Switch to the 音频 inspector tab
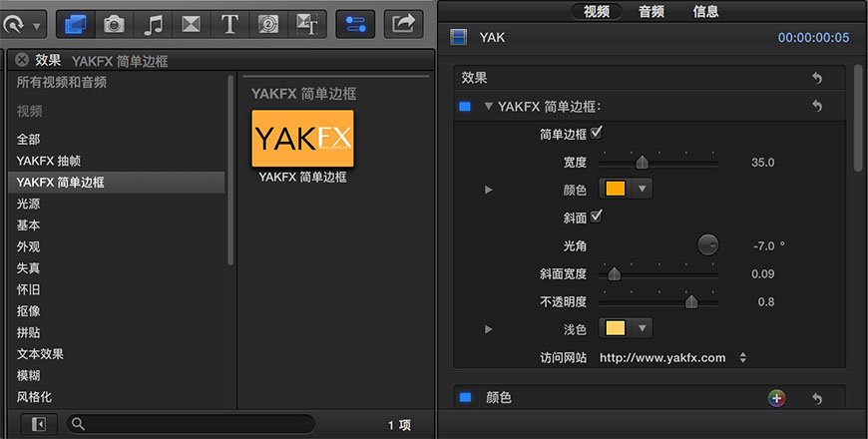868x439 pixels. point(651,11)
